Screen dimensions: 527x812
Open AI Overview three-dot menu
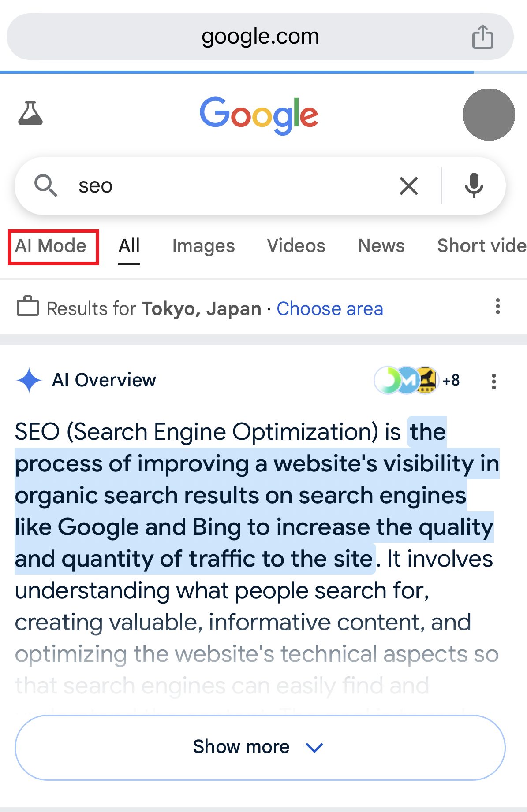(x=494, y=382)
